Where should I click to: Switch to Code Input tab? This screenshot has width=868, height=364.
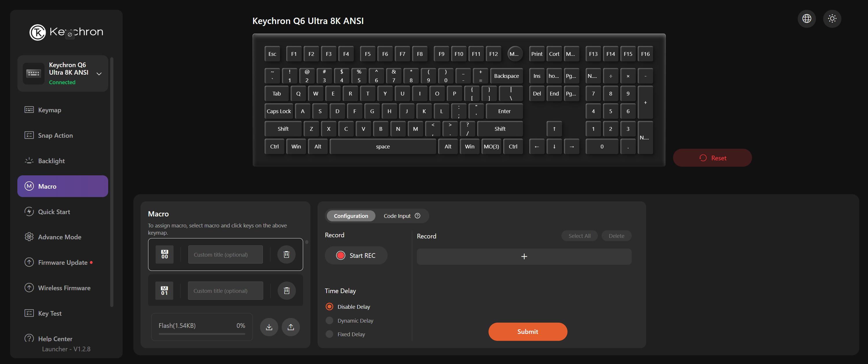pyautogui.click(x=397, y=216)
